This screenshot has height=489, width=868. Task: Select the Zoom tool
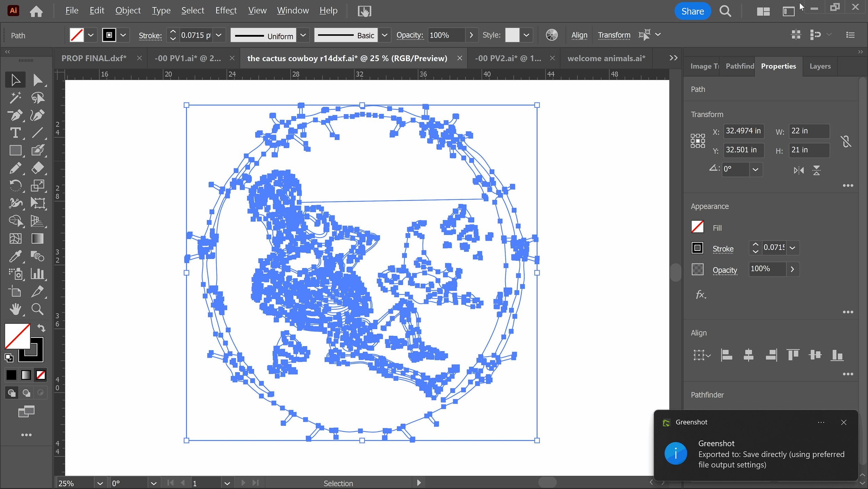(37, 309)
